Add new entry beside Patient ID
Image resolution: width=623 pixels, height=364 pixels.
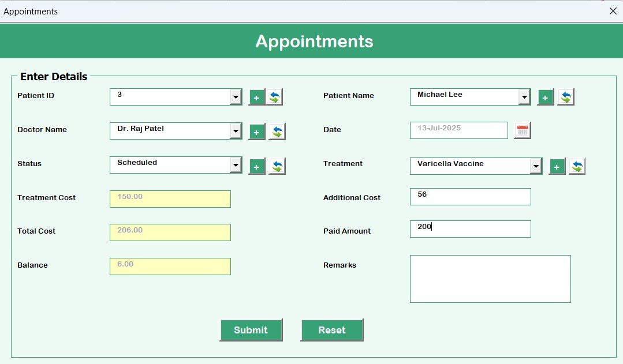[x=257, y=97]
